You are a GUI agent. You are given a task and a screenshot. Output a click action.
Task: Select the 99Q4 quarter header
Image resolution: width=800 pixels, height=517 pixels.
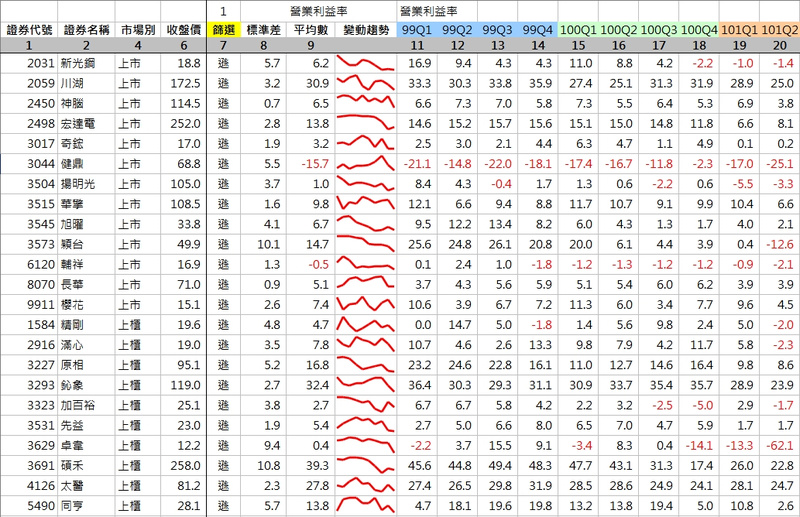(x=538, y=30)
